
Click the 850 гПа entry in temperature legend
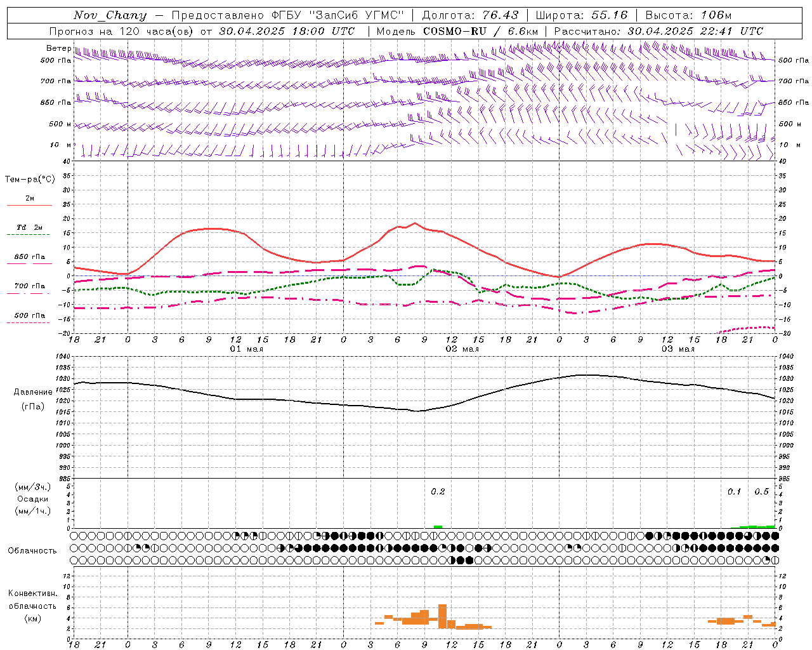30,257
